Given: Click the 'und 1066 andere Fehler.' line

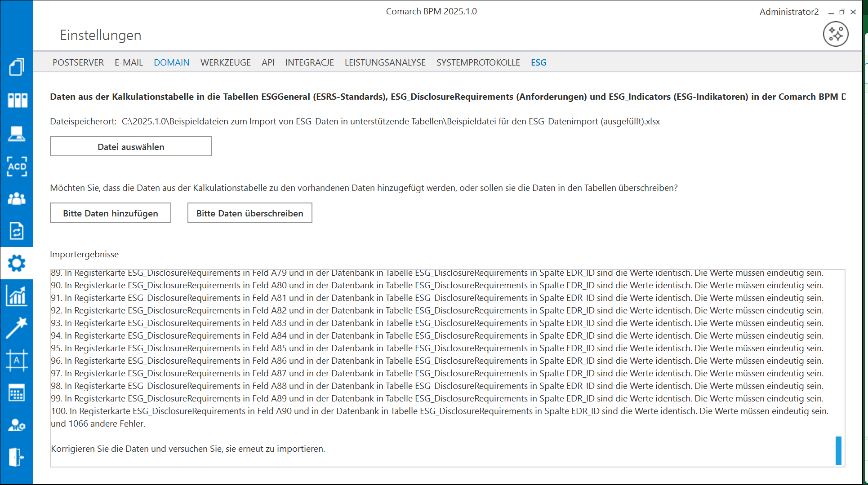Looking at the screenshot, I should point(98,423).
